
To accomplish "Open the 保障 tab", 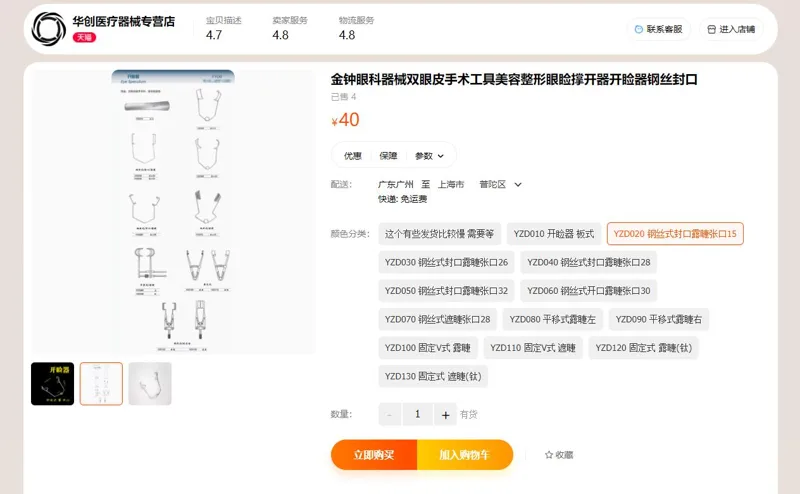I will (x=388, y=156).
